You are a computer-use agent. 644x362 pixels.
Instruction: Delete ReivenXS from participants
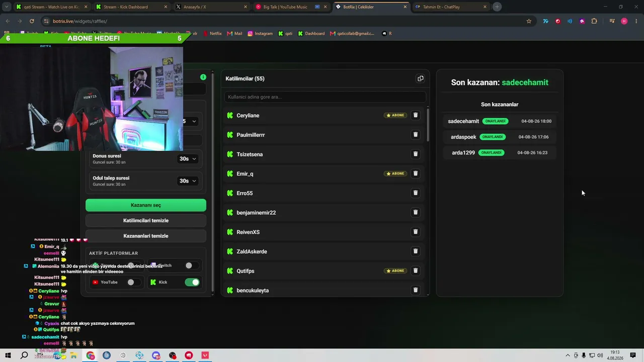pyautogui.click(x=416, y=232)
